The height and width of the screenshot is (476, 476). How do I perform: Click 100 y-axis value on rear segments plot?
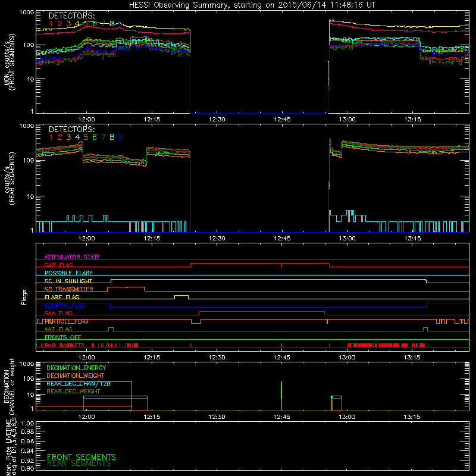pyautogui.click(x=29, y=160)
